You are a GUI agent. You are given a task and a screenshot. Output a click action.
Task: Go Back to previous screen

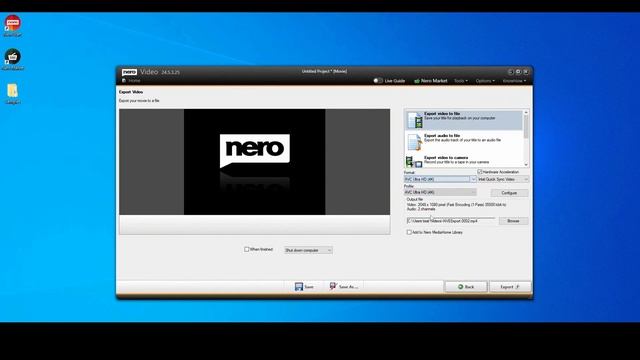pos(466,287)
